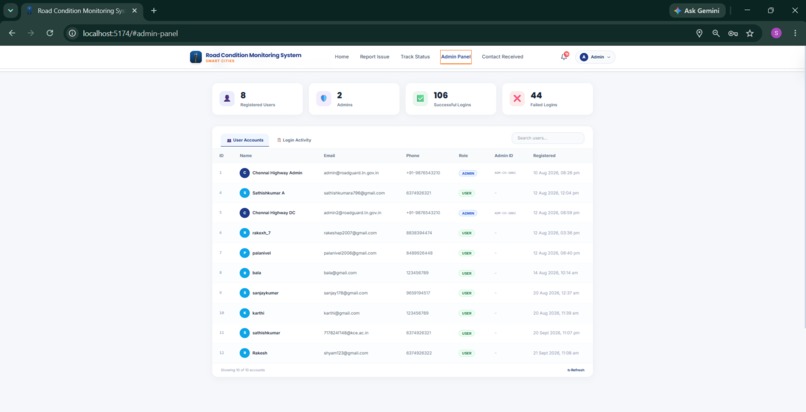Open the browser zoom magnifier icon
This screenshot has width=806, height=412.
point(716,33)
